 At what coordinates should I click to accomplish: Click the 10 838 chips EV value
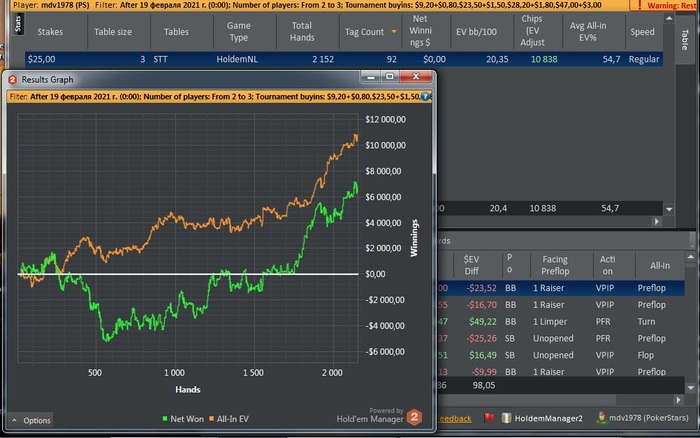tap(544, 59)
